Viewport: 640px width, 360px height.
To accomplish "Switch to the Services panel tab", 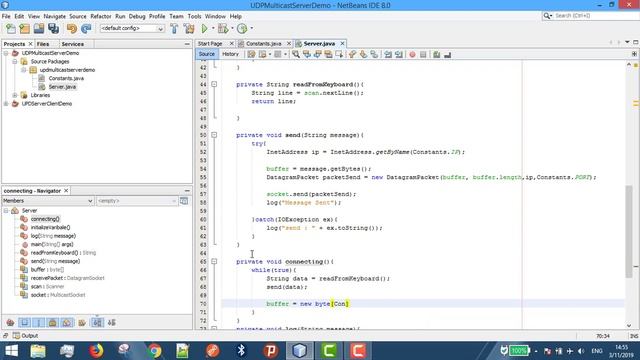I will coord(73,44).
